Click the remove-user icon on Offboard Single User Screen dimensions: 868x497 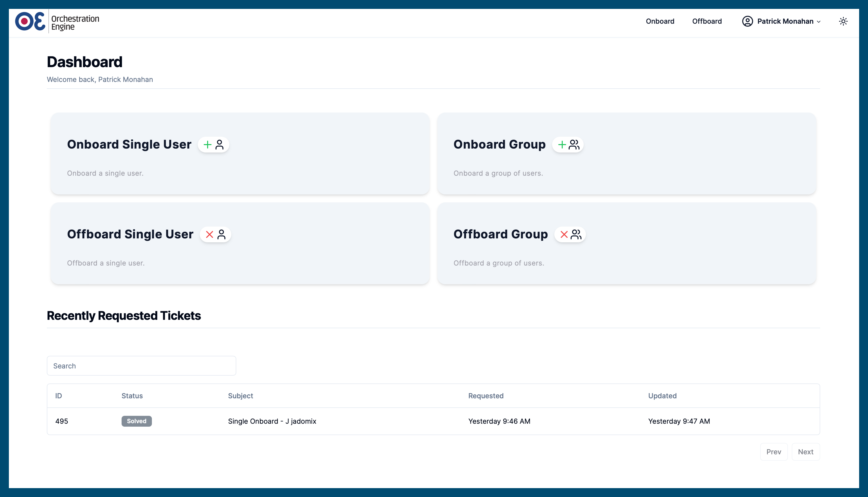(x=215, y=234)
